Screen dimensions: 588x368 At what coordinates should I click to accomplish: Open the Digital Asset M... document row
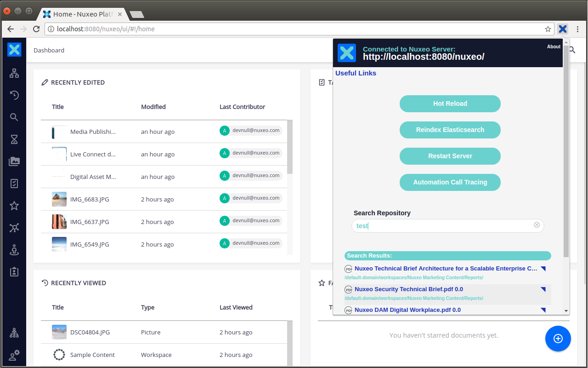[164, 177]
